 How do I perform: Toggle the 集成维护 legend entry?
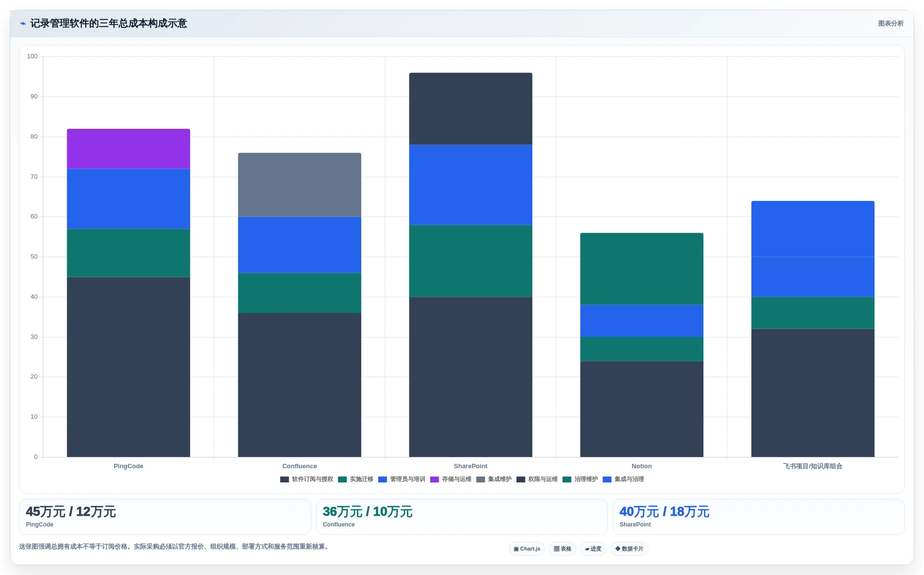[494, 479]
